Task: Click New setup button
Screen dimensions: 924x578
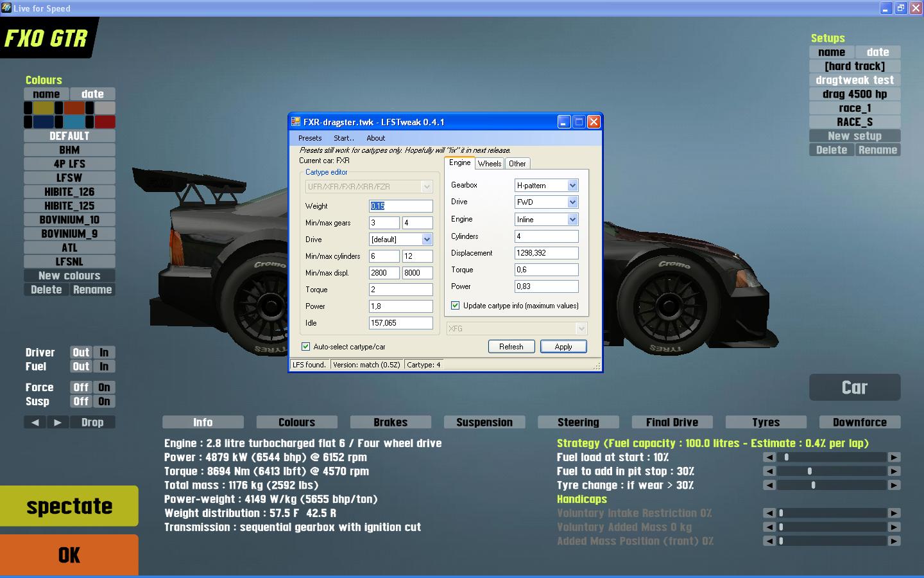Action: pos(855,136)
